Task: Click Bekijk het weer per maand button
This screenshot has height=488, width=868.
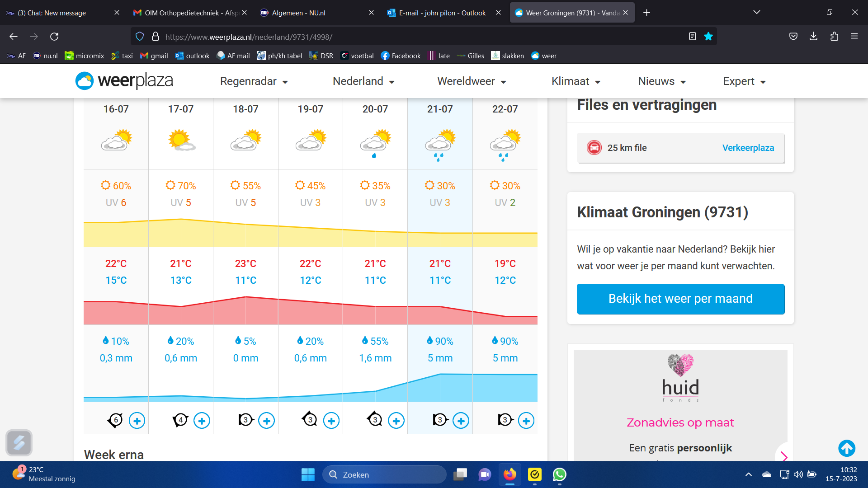Action: [x=680, y=299]
